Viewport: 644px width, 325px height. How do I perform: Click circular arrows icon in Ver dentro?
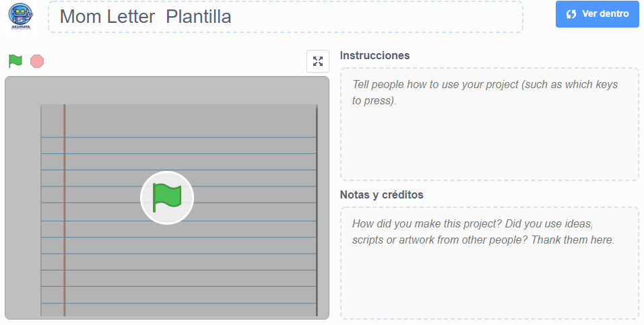click(x=571, y=14)
